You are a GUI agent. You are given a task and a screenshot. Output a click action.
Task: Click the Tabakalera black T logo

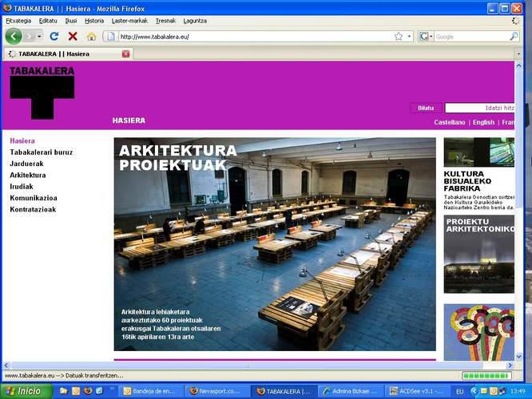(42, 93)
